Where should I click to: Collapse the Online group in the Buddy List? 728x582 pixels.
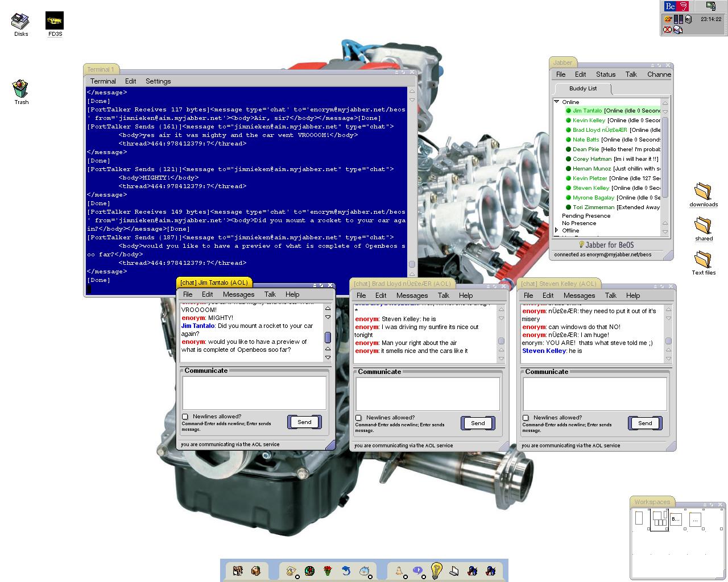pos(557,102)
